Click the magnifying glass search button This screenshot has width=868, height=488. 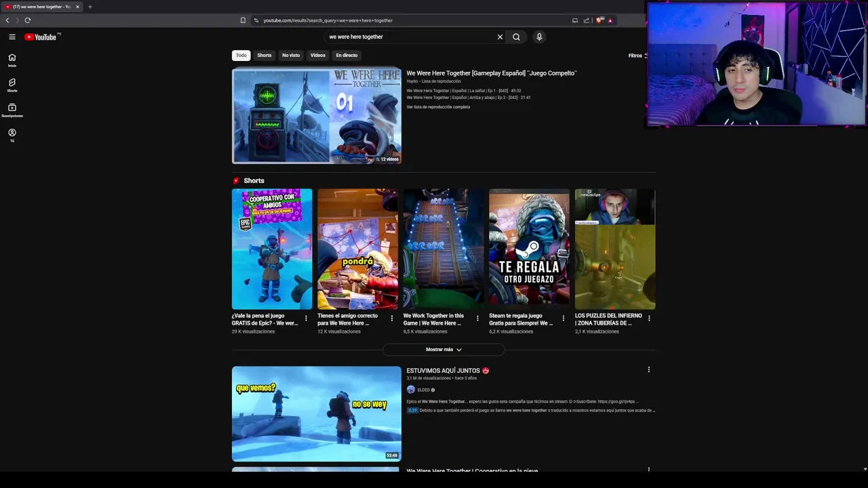coord(516,37)
